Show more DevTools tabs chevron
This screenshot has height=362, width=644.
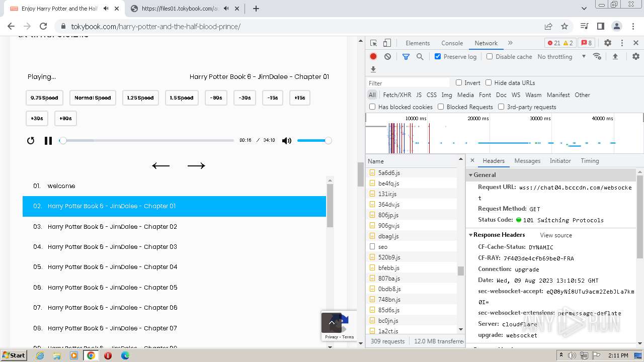tap(510, 43)
